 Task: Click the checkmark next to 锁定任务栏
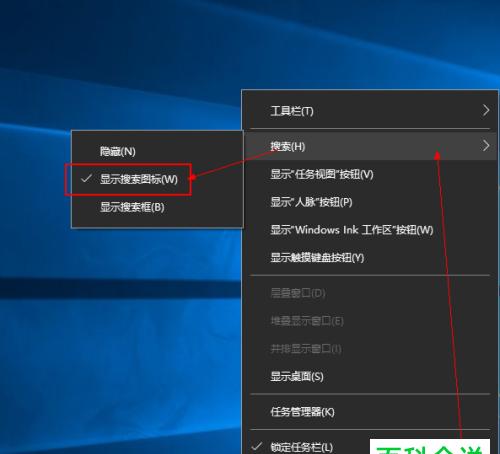[x=257, y=446]
